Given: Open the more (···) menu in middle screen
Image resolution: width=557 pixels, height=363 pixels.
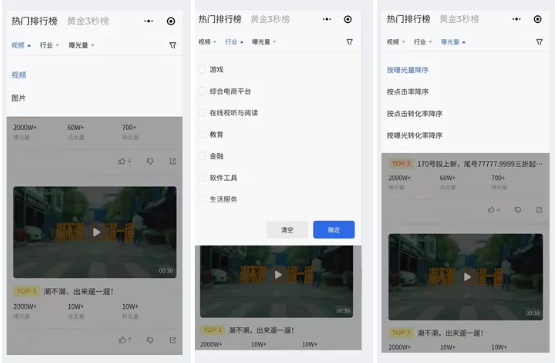Looking at the screenshot, I should point(327,19).
